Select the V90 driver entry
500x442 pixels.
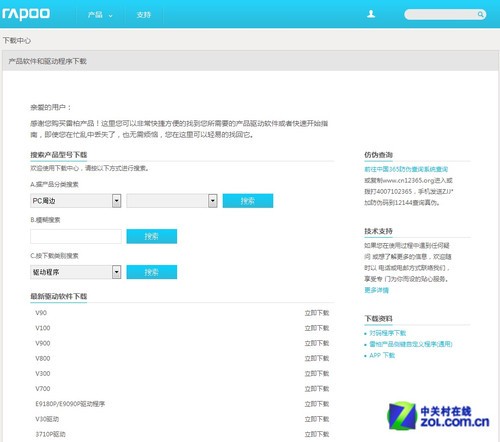(x=41, y=313)
